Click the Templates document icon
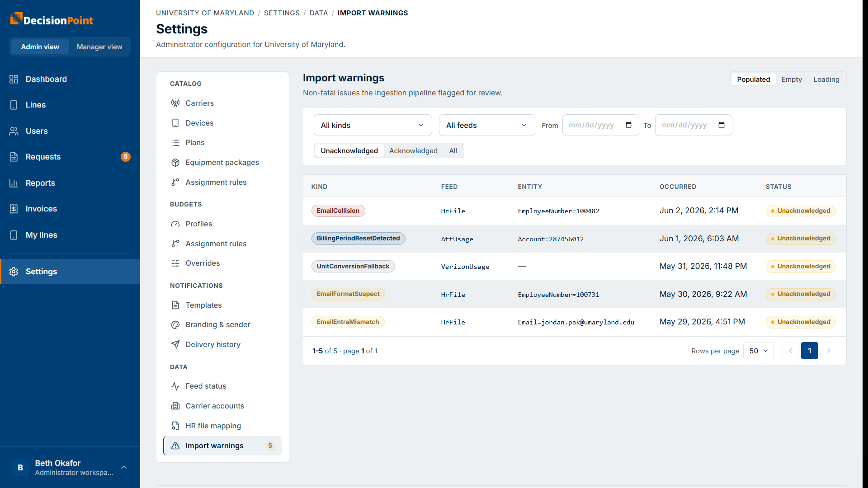This screenshot has height=488, width=868. click(x=175, y=305)
